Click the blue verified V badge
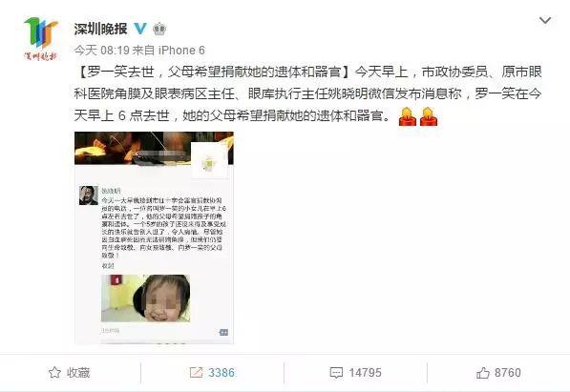This screenshot has height=392, width=570. [140, 29]
